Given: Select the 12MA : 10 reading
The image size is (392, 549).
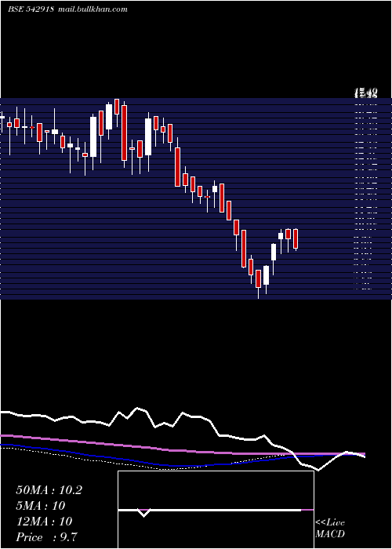Looking at the screenshot, I should 44,522.
